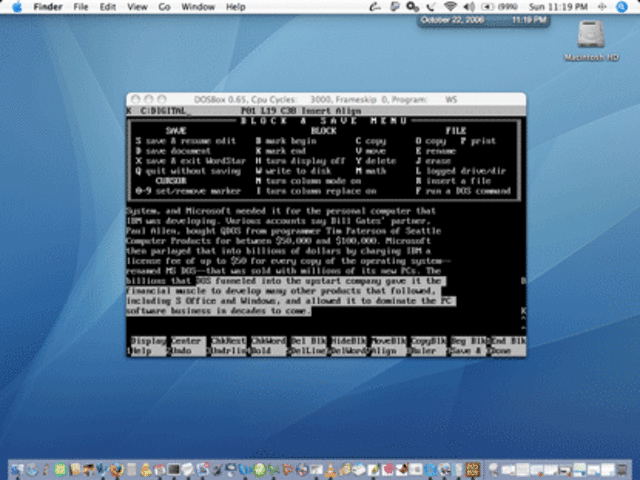Viewport: 640px width, 480px height.
Task: Open Finder from the Dock
Action: (x=17, y=469)
